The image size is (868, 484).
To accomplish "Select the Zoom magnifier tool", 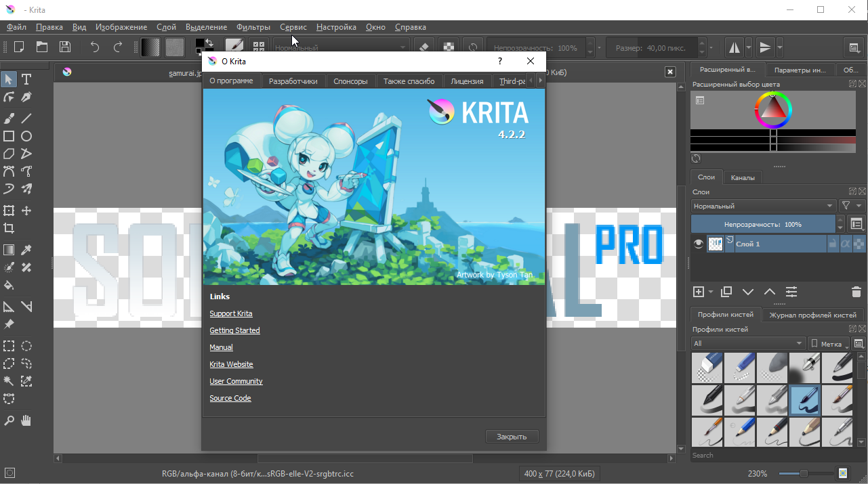I will click(9, 420).
